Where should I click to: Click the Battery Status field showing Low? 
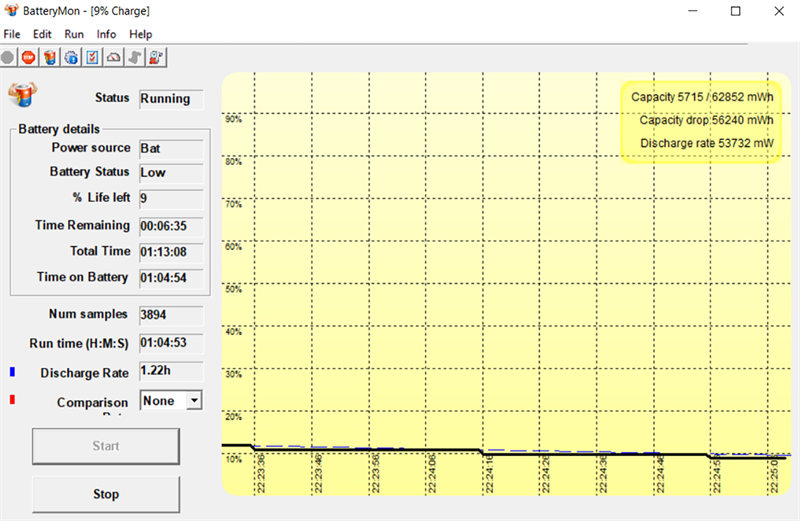[x=171, y=173]
